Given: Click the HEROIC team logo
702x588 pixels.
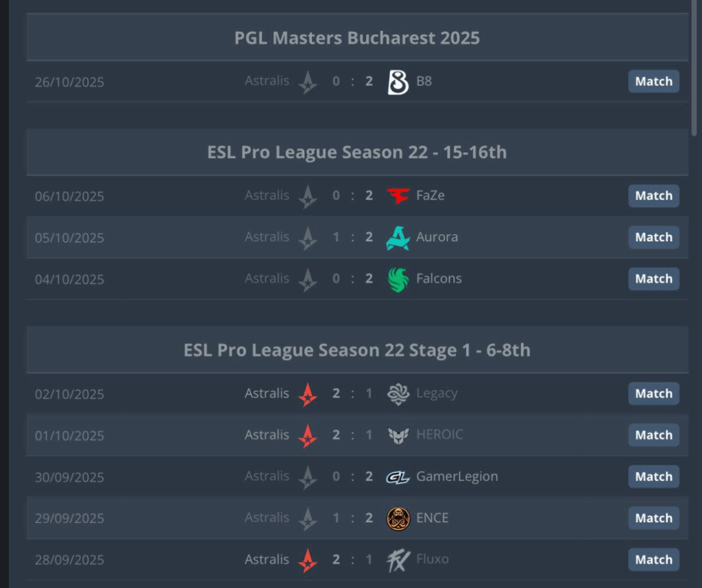Looking at the screenshot, I should click(398, 435).
